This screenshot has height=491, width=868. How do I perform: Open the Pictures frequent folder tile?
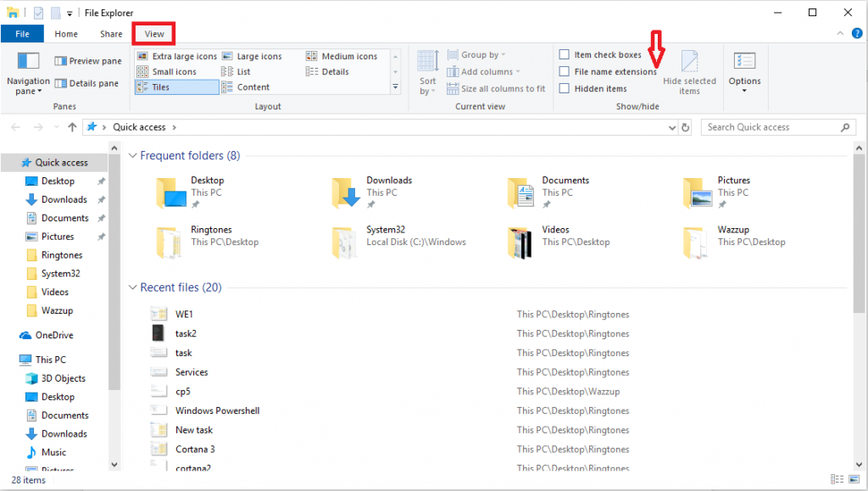717,192
